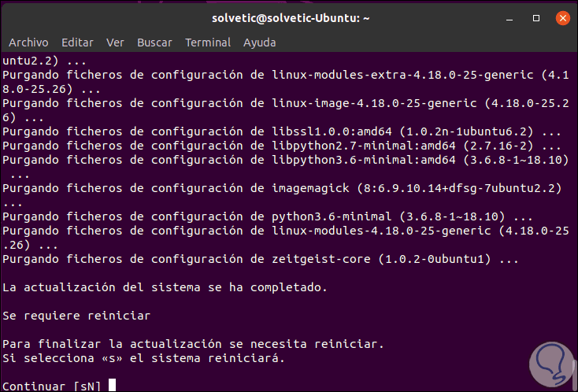Expand the Terminal menu

(x=208, y=43)
